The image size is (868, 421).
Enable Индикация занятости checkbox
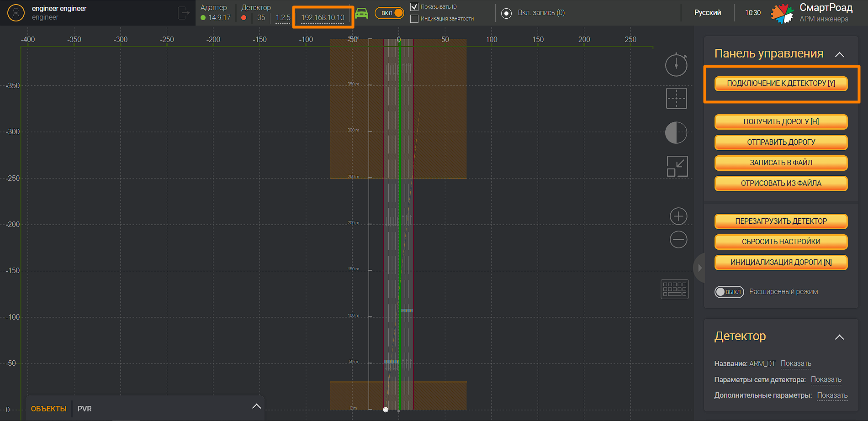[414, 19]
